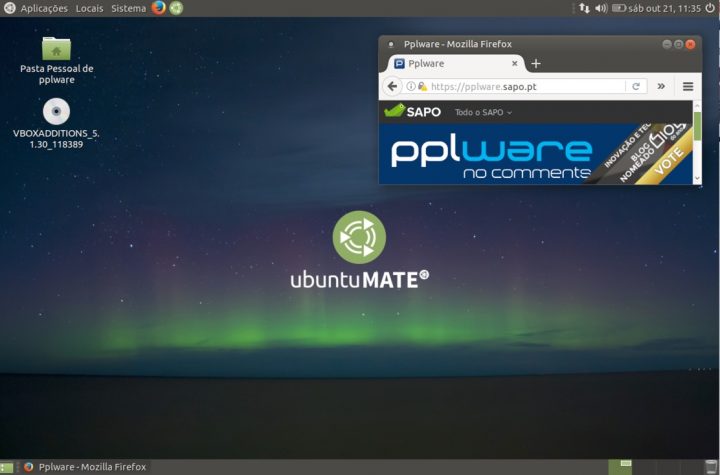Open a new Firefox tab
The width and height of the screenshot is (720, 475).
click(x=535, y=64)
